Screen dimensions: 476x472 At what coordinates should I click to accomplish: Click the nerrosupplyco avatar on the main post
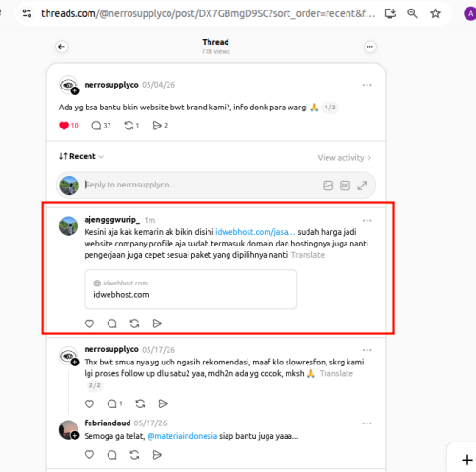[69, 85]
